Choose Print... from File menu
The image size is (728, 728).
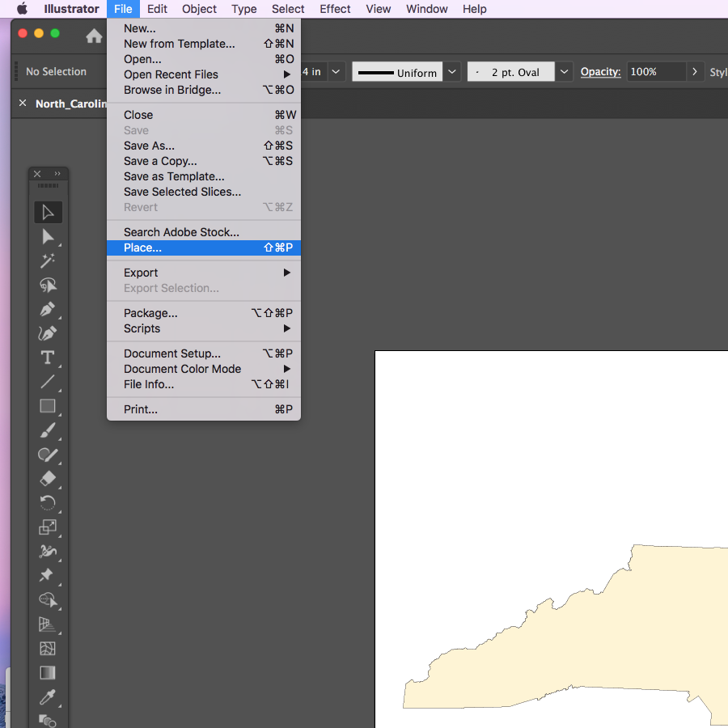point(203,409)
